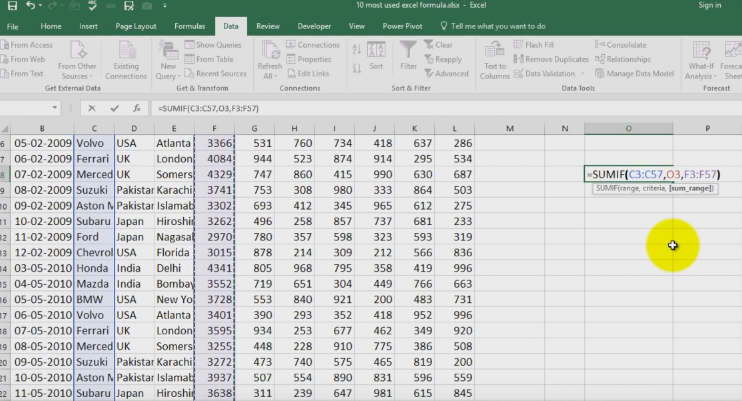Open What-If Analysis dropdown

pos(701,61)
